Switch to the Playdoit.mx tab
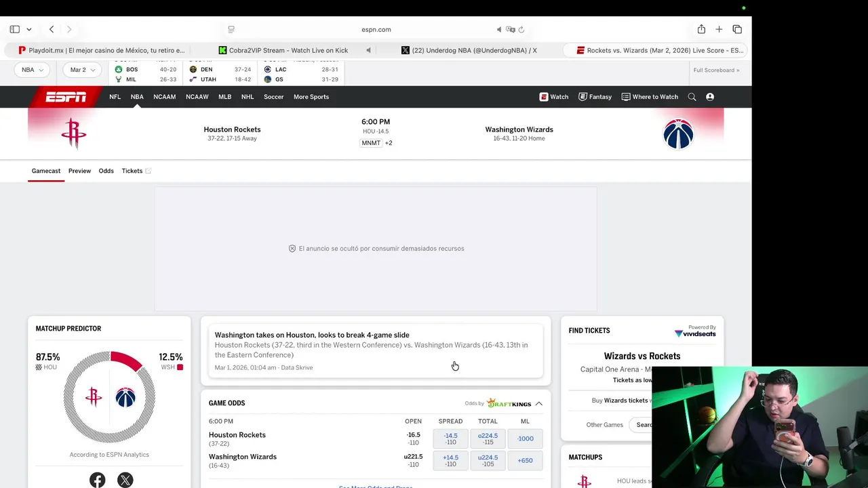Viewport: 868px width, 488px height. [x=102, y=50]
